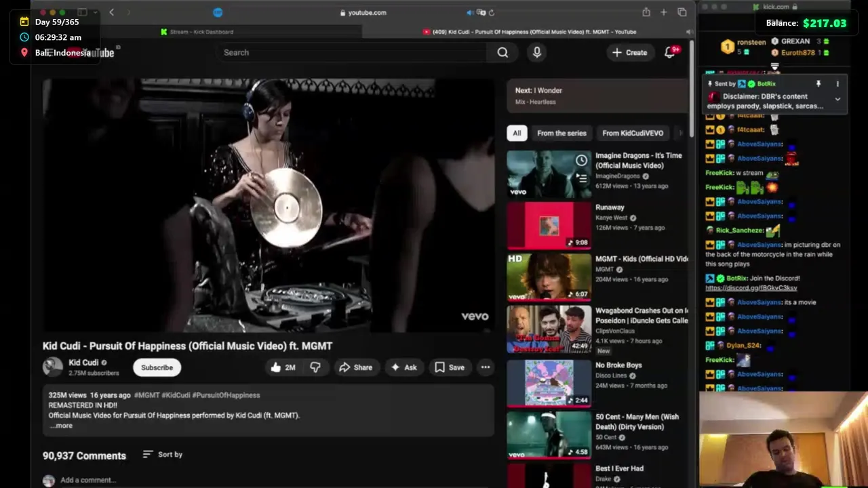The width and height of the screenshot is (868, 488).
Task: Collapse the Kick leaderboard with the handle
Action: point(774,66)
